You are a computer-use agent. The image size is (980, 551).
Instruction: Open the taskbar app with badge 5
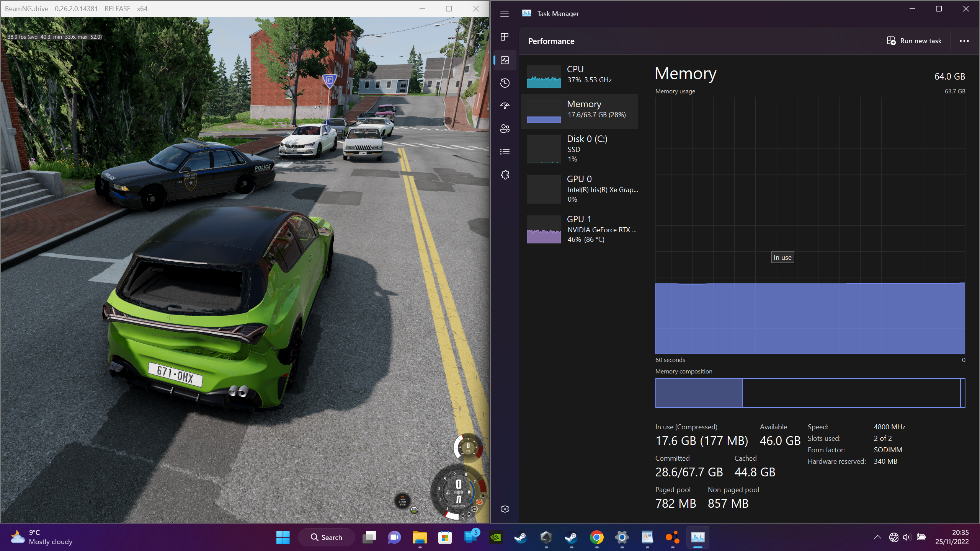coord(470,537)
